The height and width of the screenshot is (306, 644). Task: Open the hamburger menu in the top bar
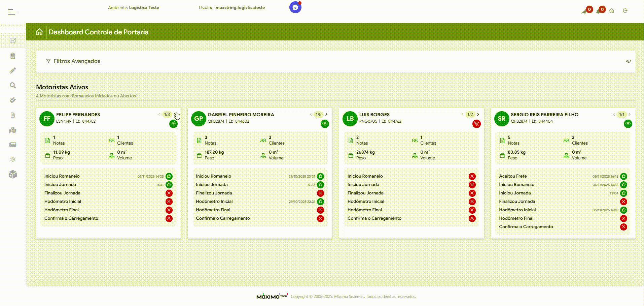coord(12,12)
